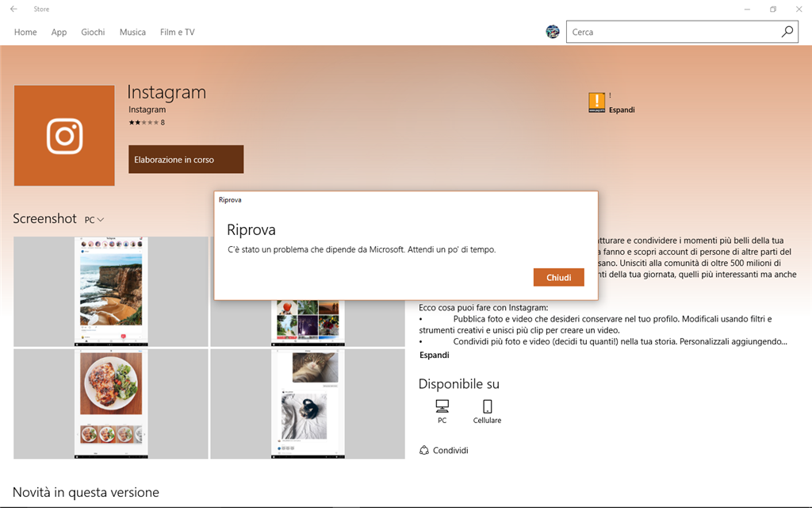Click the magnifier search icon

(787, 32)
